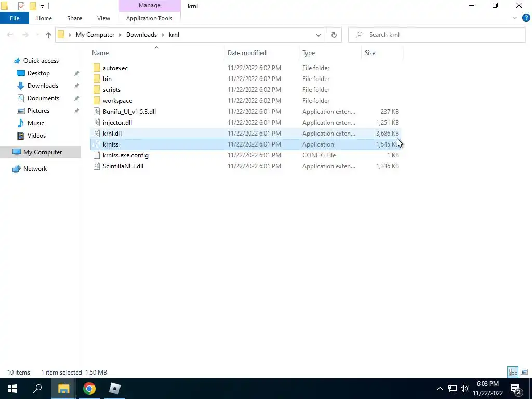This screenshot has width=532, height=399.
Task: Open the Action Center notifications icon
Action: coord(516,389)
